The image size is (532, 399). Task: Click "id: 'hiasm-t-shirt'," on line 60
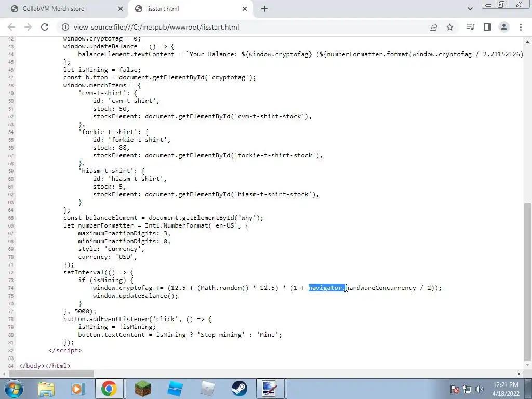(130, 179)
